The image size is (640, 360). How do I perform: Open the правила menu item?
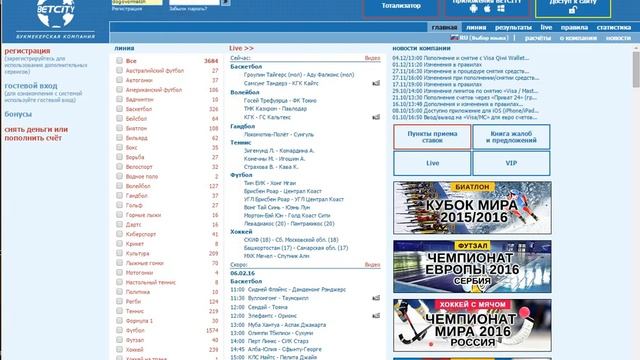point(574,27)
